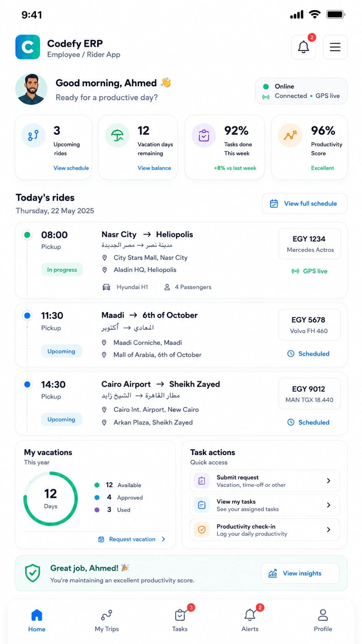
Task: Click GPS live signal icon on first ride
Action: [x=295, y=271]
